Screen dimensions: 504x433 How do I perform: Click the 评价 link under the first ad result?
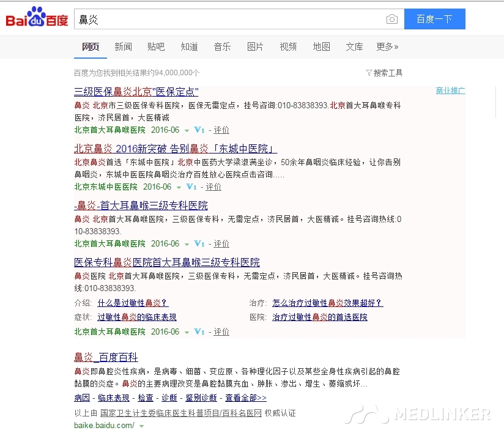coord(221,130)
